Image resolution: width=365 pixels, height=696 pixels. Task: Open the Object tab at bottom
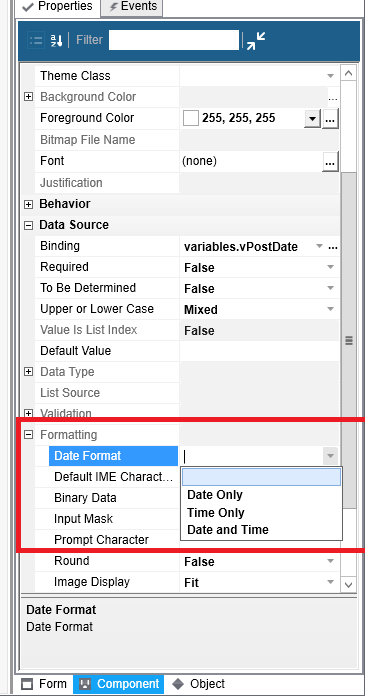click(x=198, y=684)
